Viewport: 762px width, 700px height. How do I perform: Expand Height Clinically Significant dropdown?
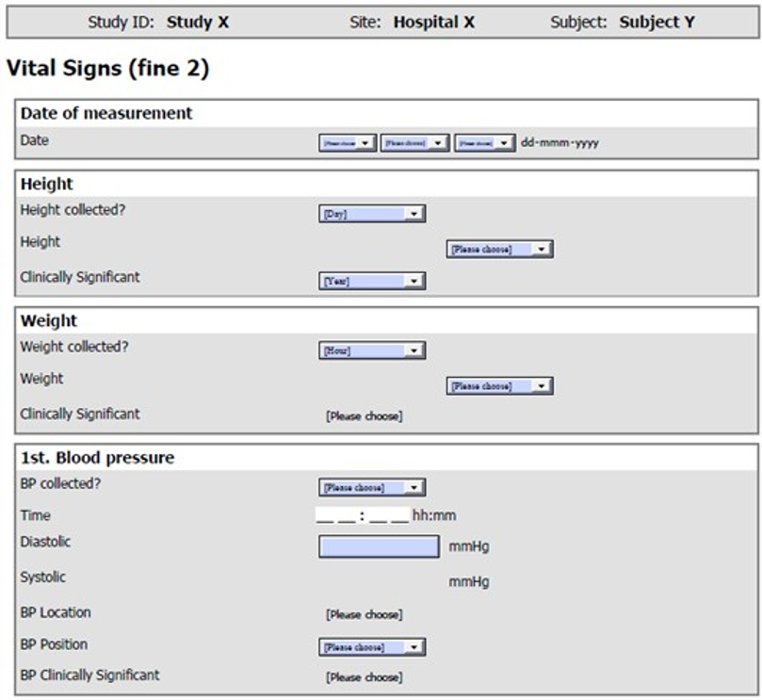click(x=372, y=281)
